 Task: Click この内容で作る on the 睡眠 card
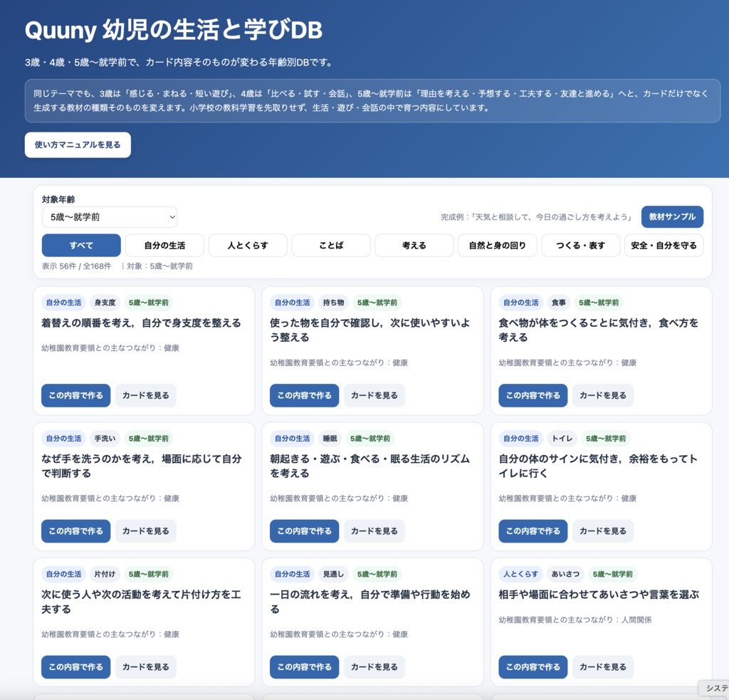pos(305,531)
